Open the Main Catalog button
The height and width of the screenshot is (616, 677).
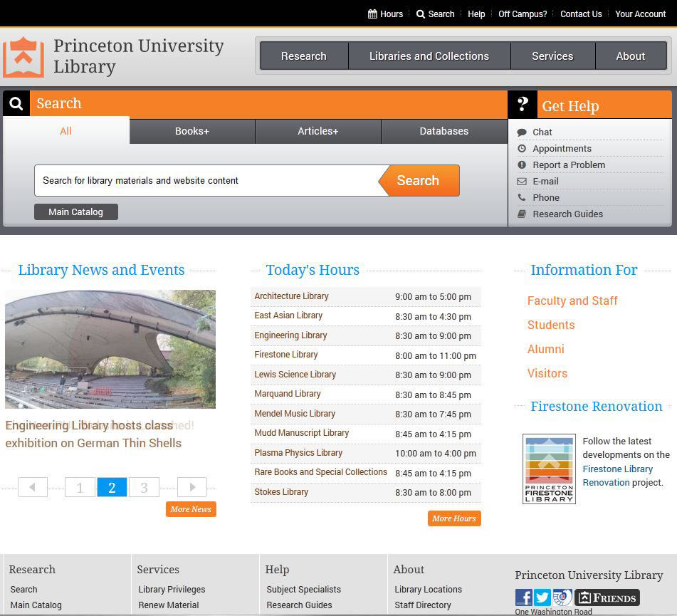pos(75,212)
